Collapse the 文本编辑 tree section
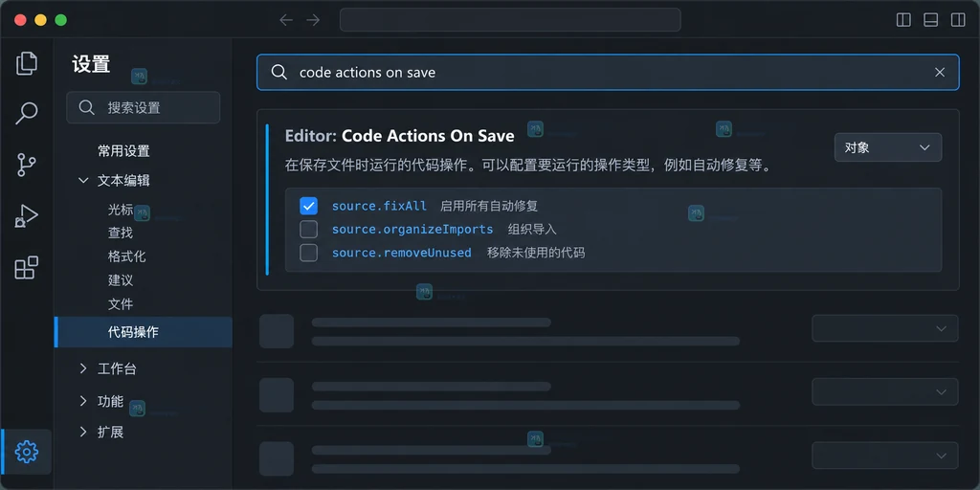Viewport: 980px width, 490px height. click(83, 181)
